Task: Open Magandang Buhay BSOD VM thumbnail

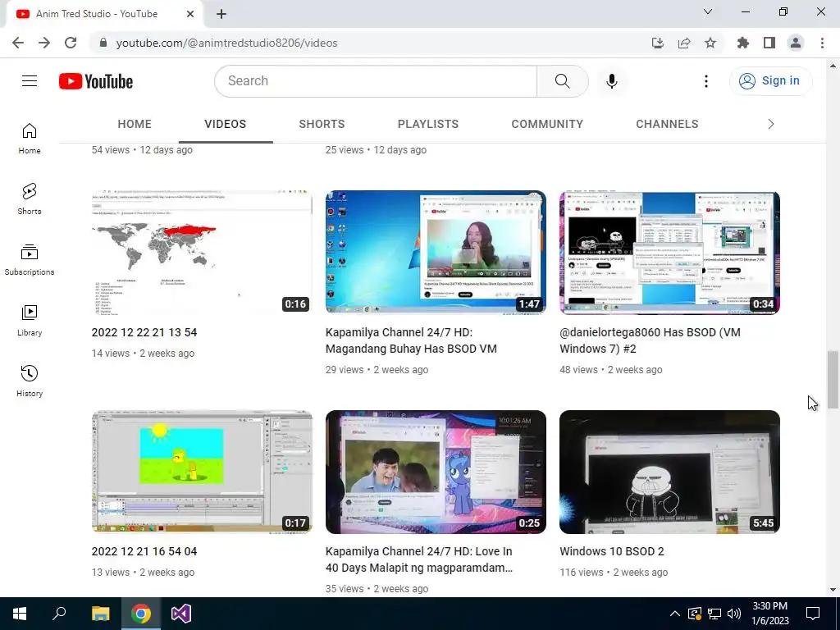Action: point(436,253)
